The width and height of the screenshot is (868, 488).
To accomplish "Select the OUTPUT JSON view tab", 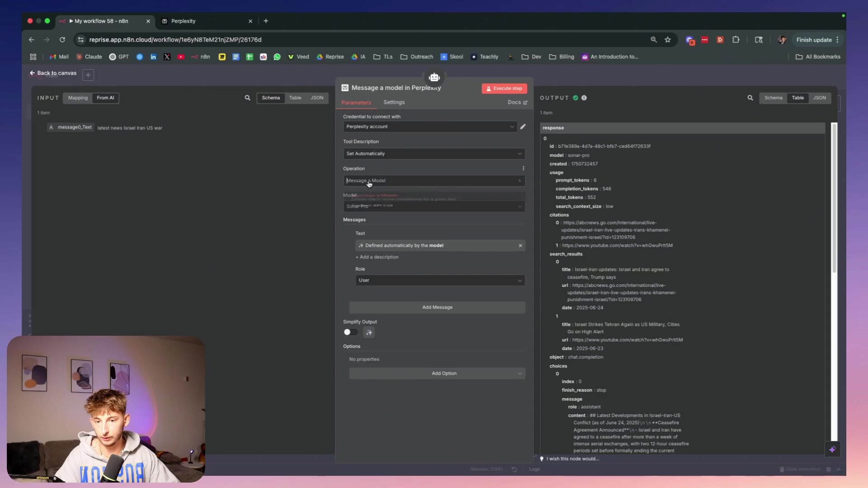I will coord(819,98).
